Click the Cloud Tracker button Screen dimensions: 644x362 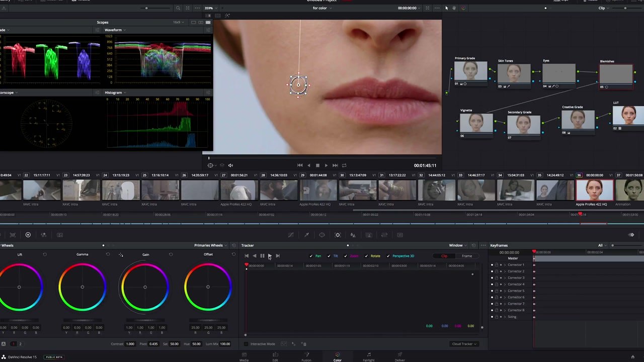(x=463, y=344)
